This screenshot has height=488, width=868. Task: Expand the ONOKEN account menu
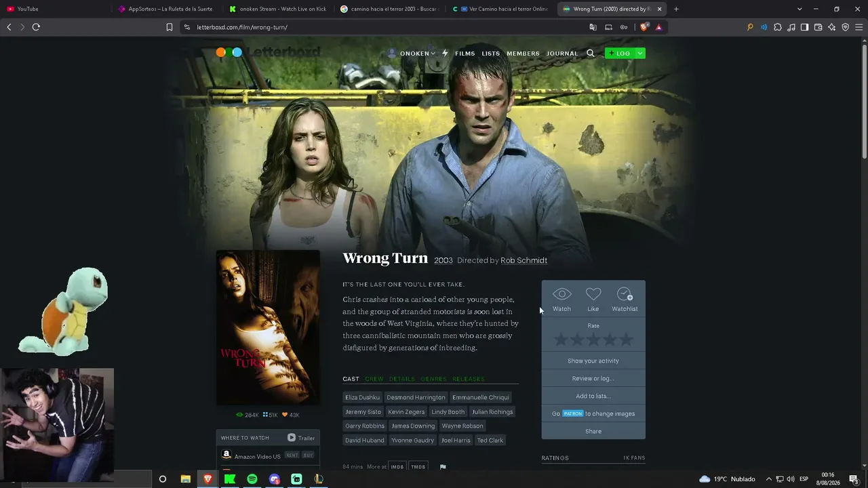[412, 54]
